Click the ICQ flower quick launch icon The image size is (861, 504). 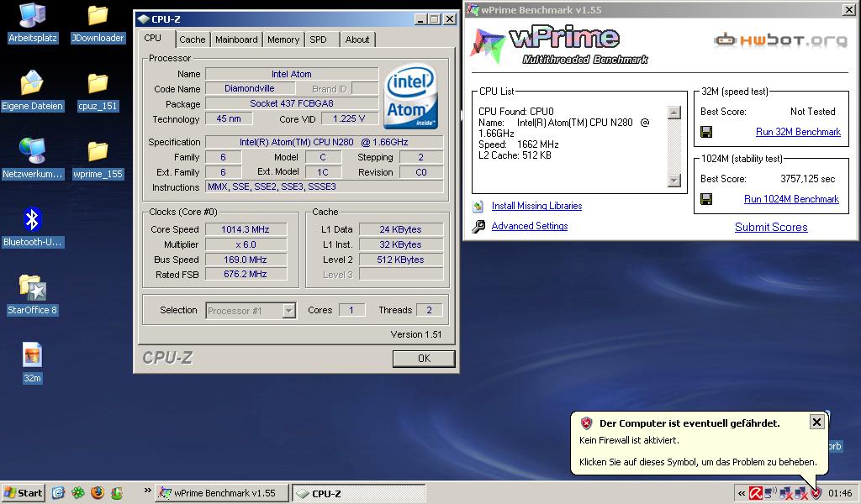pos(78,492)
